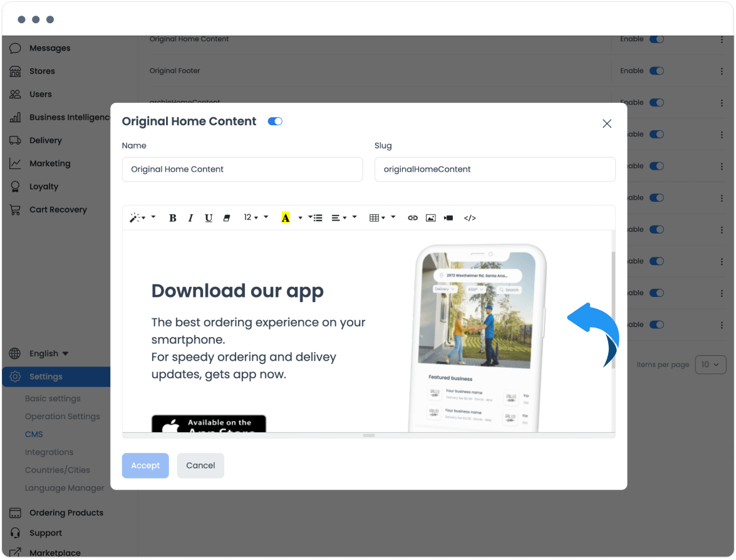
Task: Select Settings in the sidebar
Action: point(56,376)
